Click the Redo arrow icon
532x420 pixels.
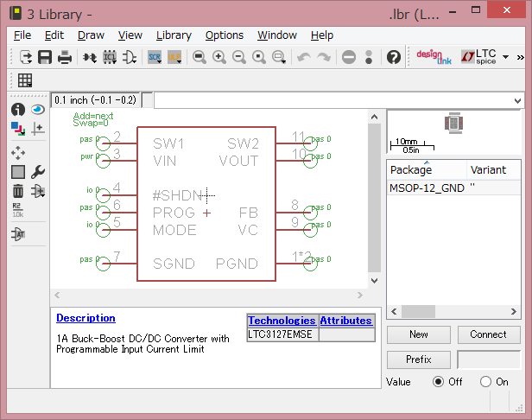(324, 57)
